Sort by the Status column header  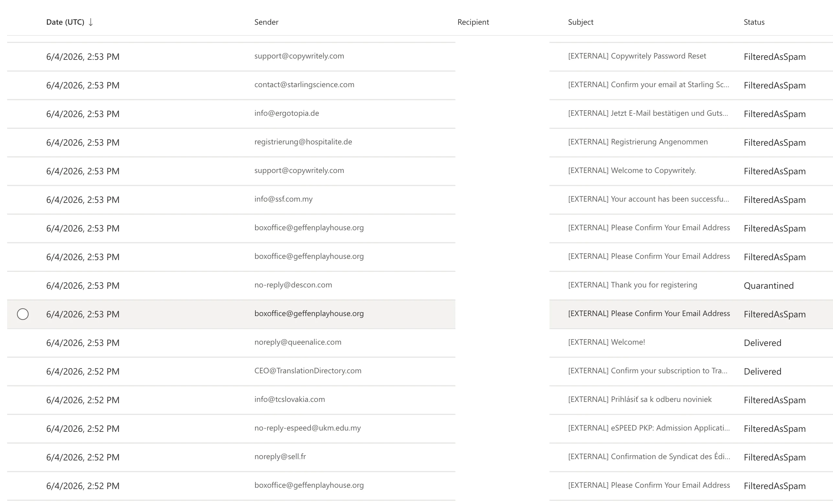coord(754,22)
